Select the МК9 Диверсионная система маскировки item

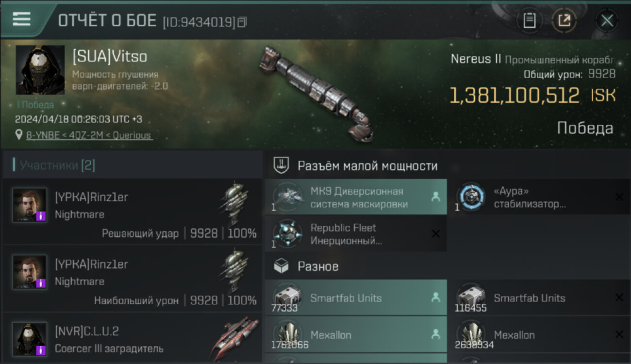[356, 198]
